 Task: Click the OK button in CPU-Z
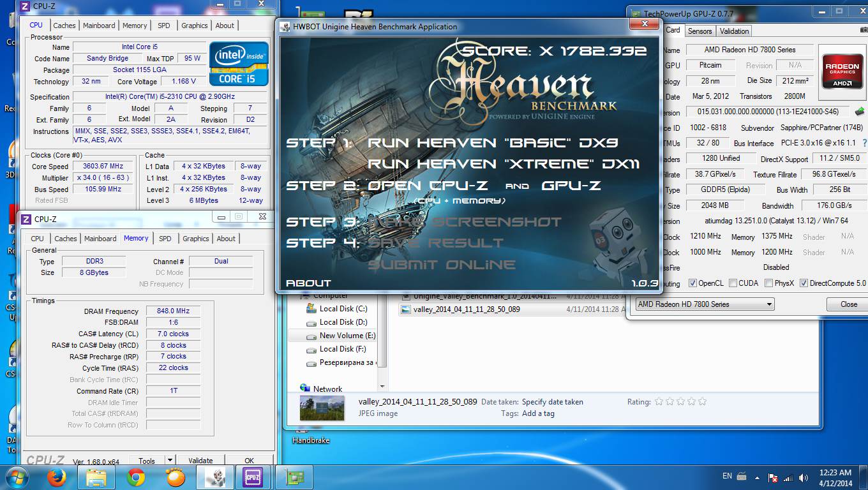point(249,460)
